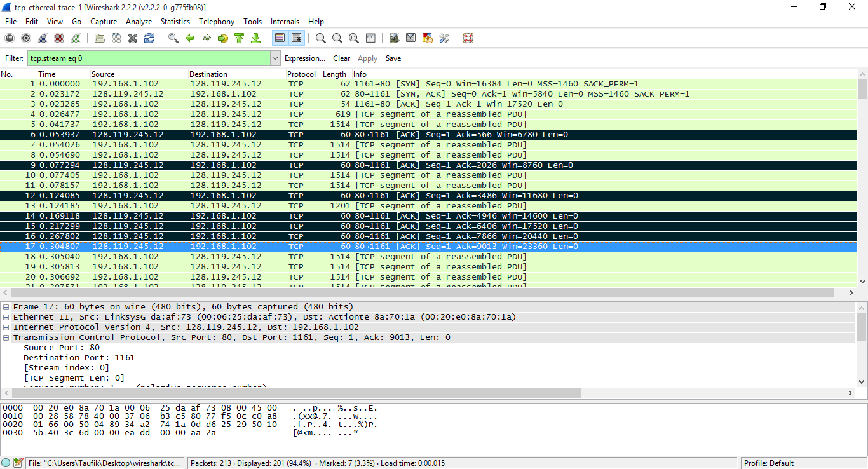Open the Capture menu
This screenshot has height=469, width=868.
[x=104, y=22]
